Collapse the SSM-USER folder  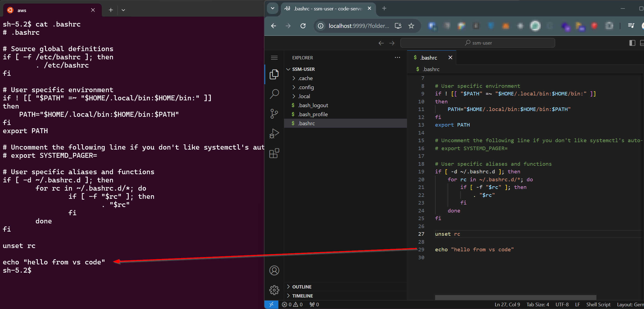coord(289,69)
